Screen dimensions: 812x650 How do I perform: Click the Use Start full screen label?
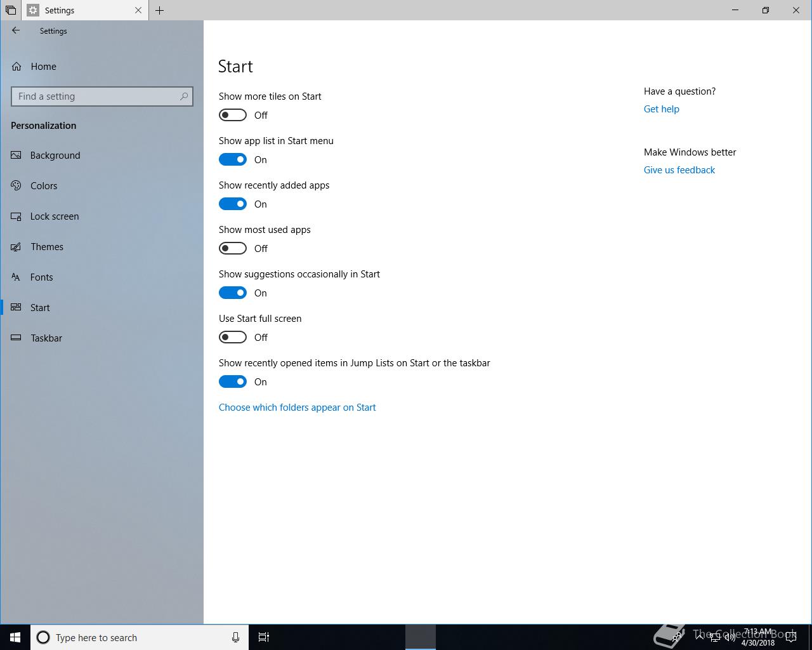tap(260, 319)
